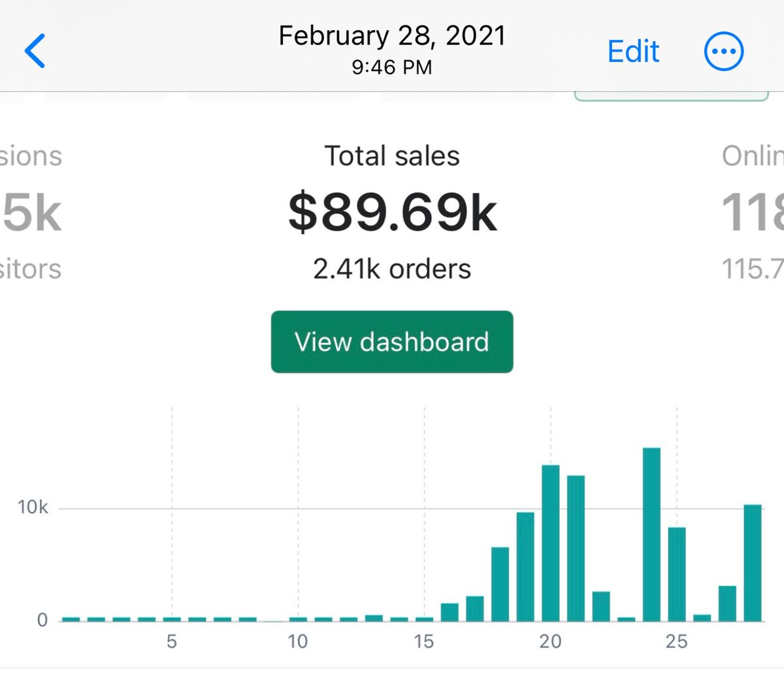The height and width of the screenshot is (673, 784).
Task: Tap the blue back chevron
Action: (35, 51)
